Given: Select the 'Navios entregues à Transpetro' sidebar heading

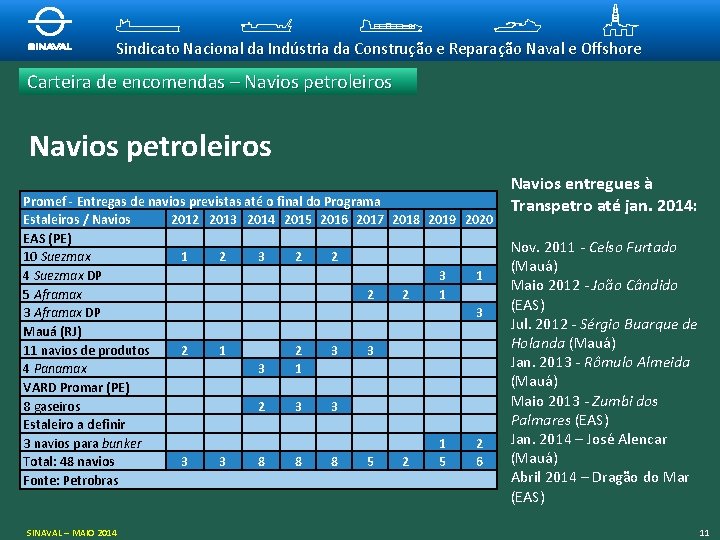Looking at the screenshot, I should pyautogui.click(x=604, y=195).
